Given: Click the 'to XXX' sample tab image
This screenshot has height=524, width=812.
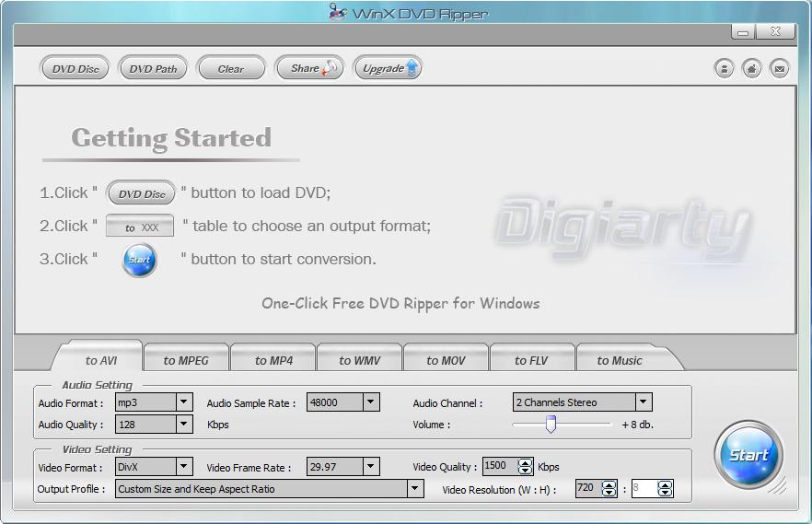Looking at the screenshot, I should [x=140, y=227].
